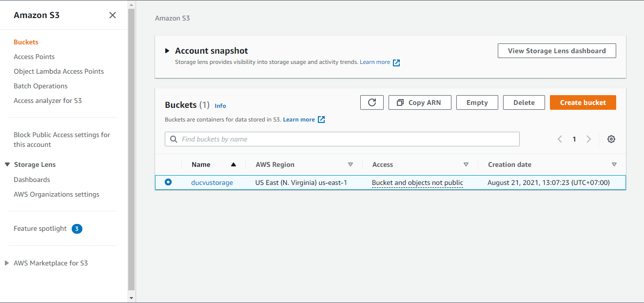Go to next page of buckets
This screenshot has width=644, height=303.
coord(589,139)
